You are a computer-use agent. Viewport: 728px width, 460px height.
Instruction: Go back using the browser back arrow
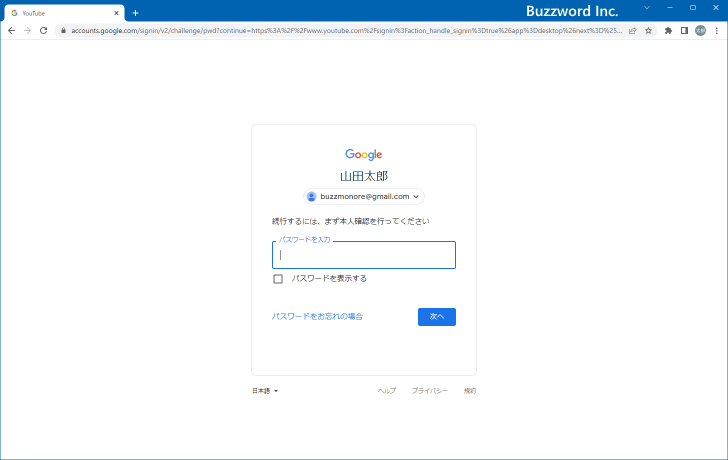coord(12,31)
